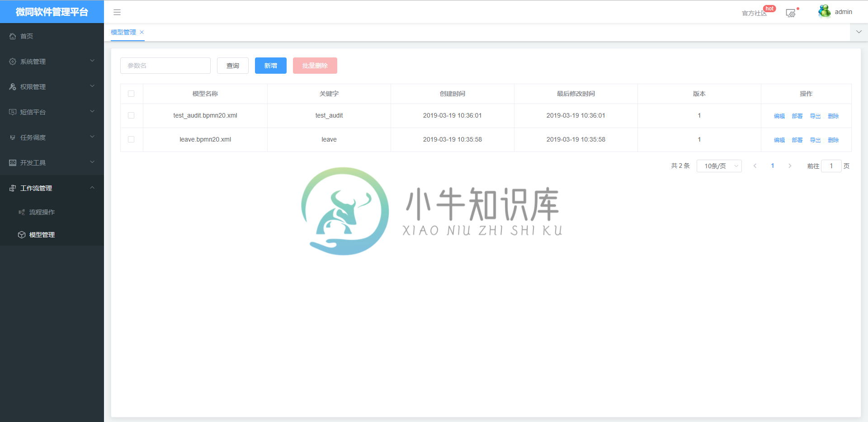
Task: Open the 10条/页 page size dropdown
Action: click(x=719, y=166)
